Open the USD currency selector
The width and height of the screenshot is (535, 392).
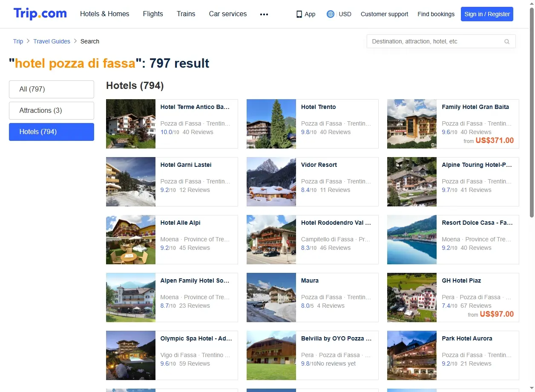click(345, 14)
